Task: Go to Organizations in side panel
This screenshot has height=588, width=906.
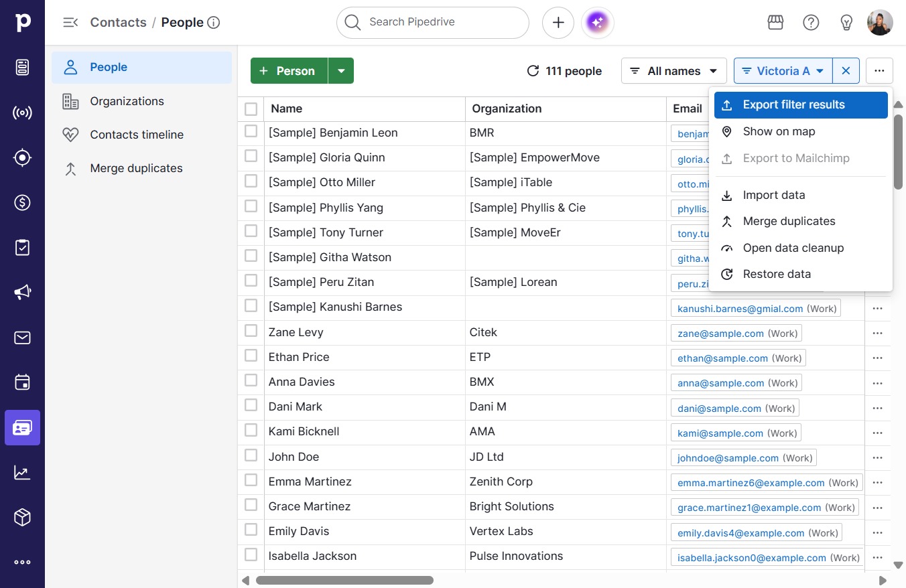Action: (141, 101)
